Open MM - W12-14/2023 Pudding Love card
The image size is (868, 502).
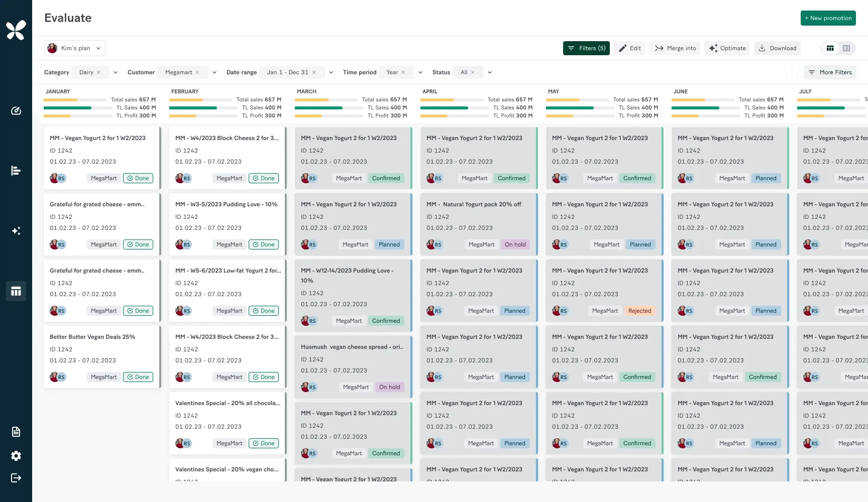click(x=353, y=296)
